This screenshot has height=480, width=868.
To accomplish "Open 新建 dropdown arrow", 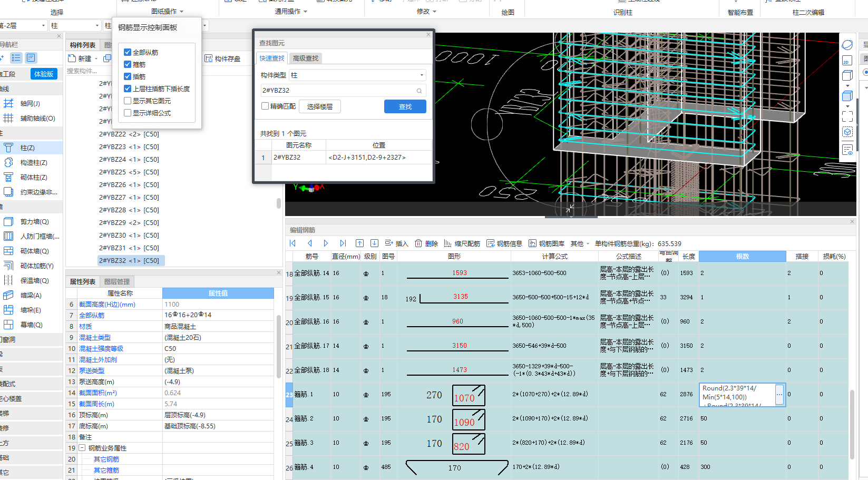I will tap(96, 59).
